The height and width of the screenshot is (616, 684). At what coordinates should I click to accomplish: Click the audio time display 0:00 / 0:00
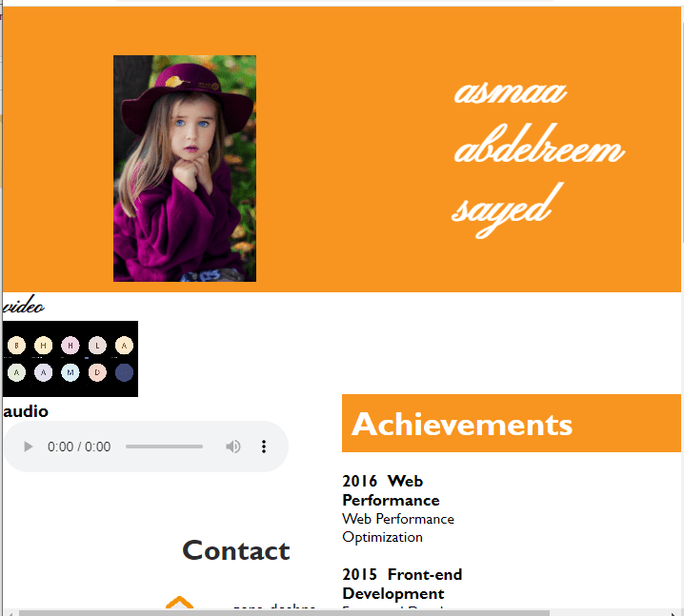coord(79,447)
